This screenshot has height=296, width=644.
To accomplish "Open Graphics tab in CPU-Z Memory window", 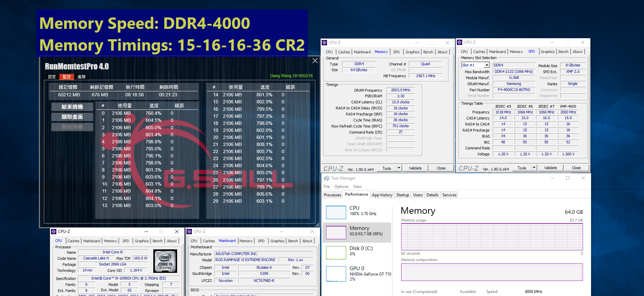I will click(412, 52).
